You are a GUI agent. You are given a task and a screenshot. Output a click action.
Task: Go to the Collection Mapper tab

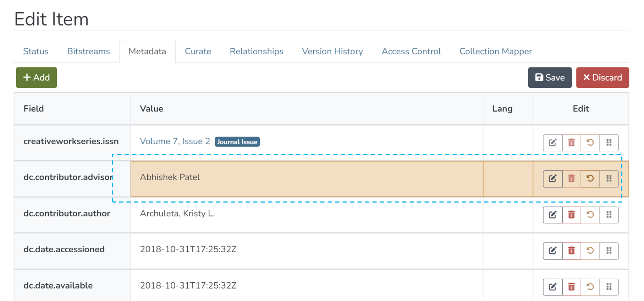click(x=495, y=52)
